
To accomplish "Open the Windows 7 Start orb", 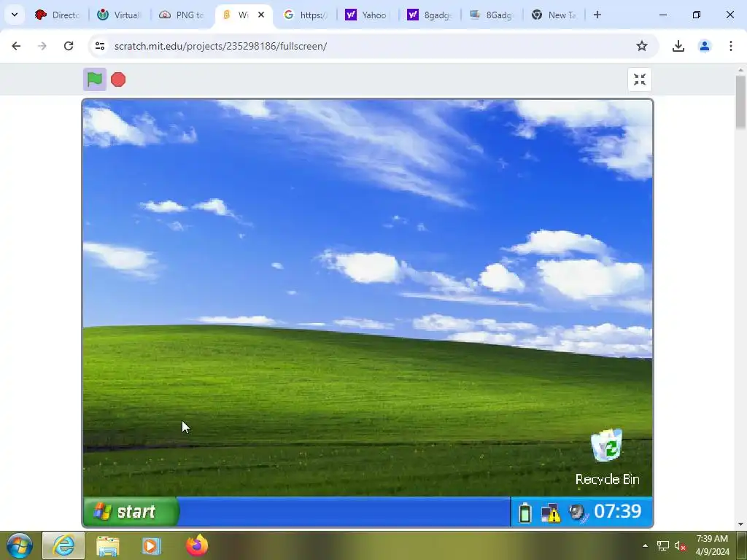I will pos(20,545).
